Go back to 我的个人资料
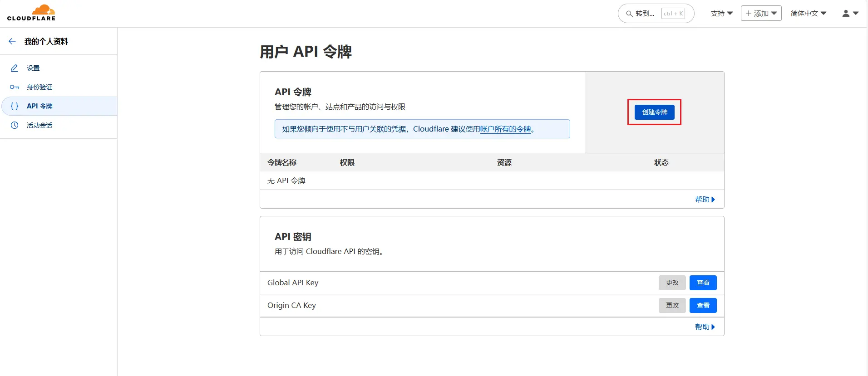Screen dimensions: 868x376 [x=46, y=41]
